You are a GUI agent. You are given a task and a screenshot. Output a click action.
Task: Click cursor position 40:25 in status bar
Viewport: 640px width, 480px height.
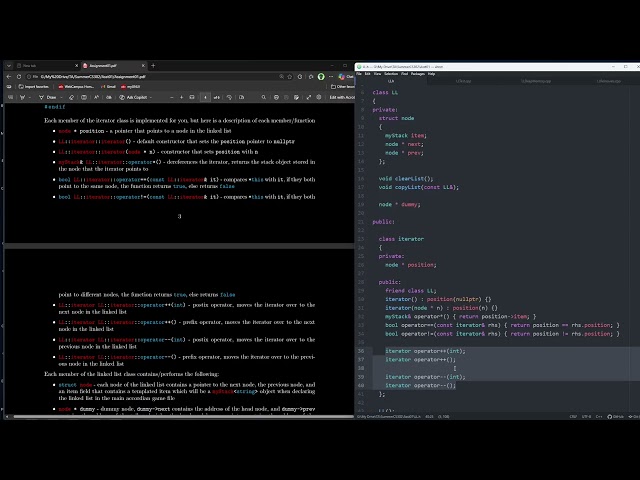[429, 417]
